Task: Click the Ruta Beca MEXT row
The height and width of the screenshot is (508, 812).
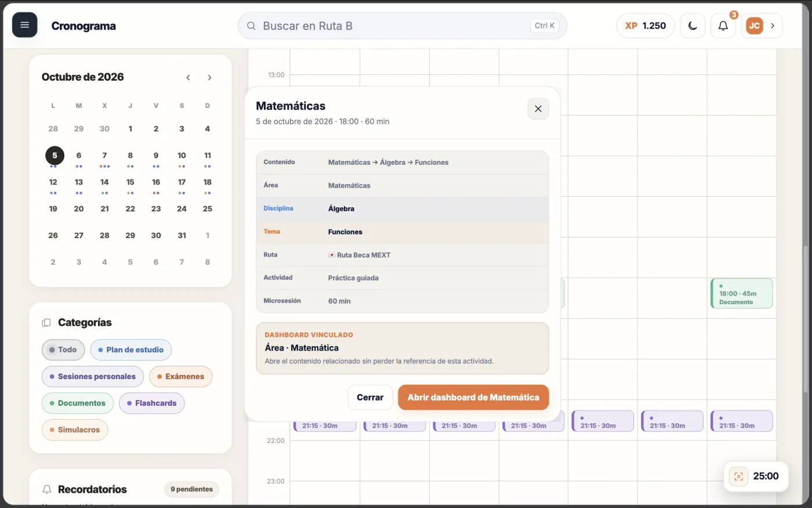Action: pos(402,255)
